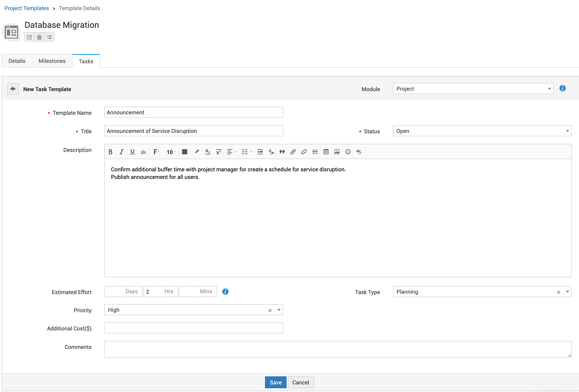
Task: Insert a table into the description
Action: 326,152
